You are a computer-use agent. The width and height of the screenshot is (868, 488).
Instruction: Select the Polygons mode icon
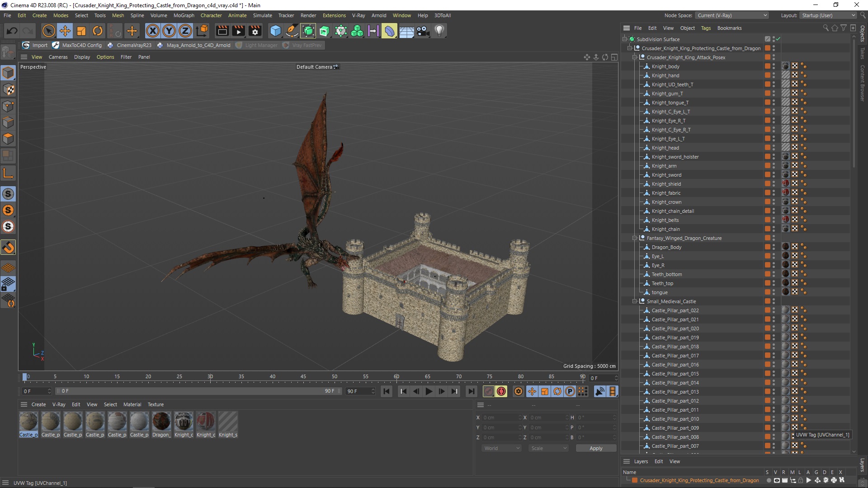click(x=8, y=139)
